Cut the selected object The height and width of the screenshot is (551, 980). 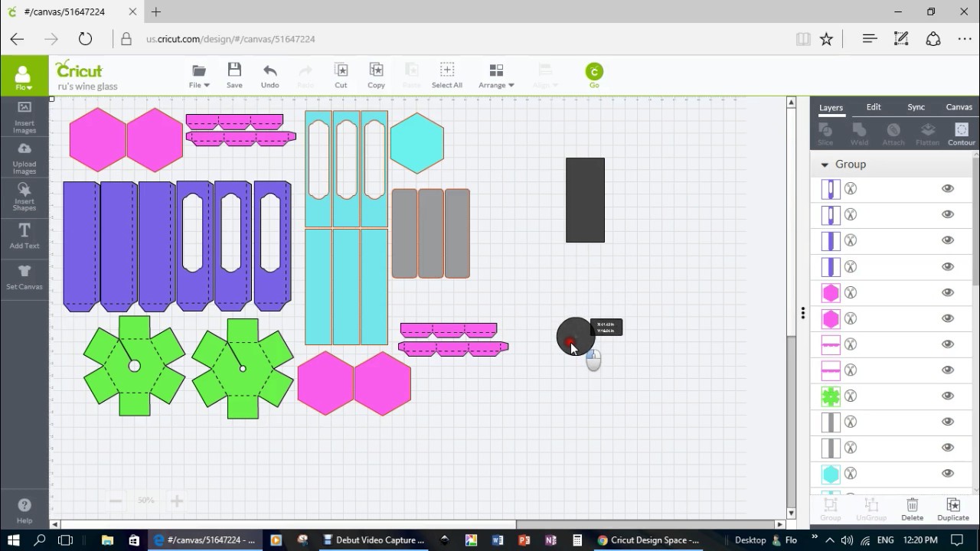coord(341,76)
